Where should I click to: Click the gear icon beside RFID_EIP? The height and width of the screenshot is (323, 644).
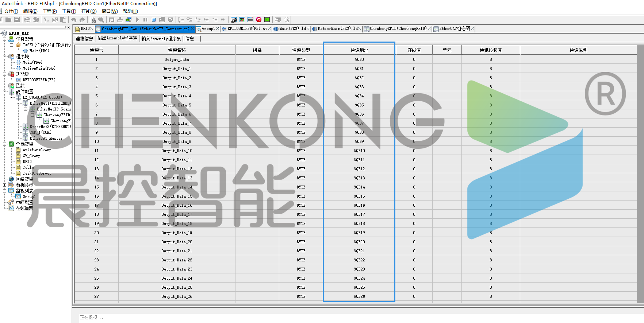pos(5,33)
